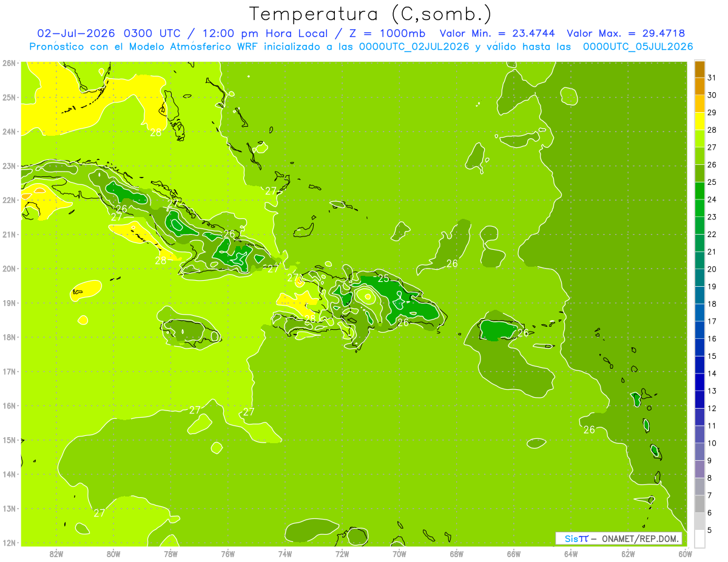This screenshot has width=728, height=562.
Task: Click the "Valor Min. = 23.4744" readout
Action: 498,33
